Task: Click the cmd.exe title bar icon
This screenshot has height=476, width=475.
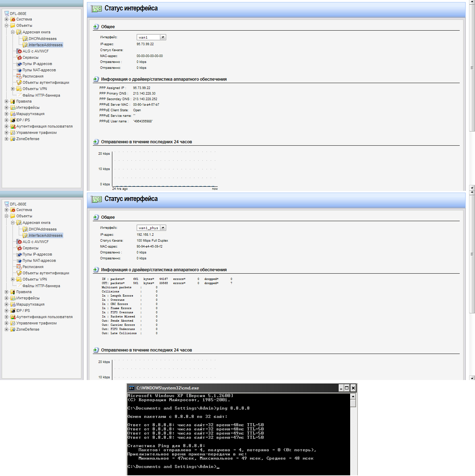Action: tap(131, 388)
